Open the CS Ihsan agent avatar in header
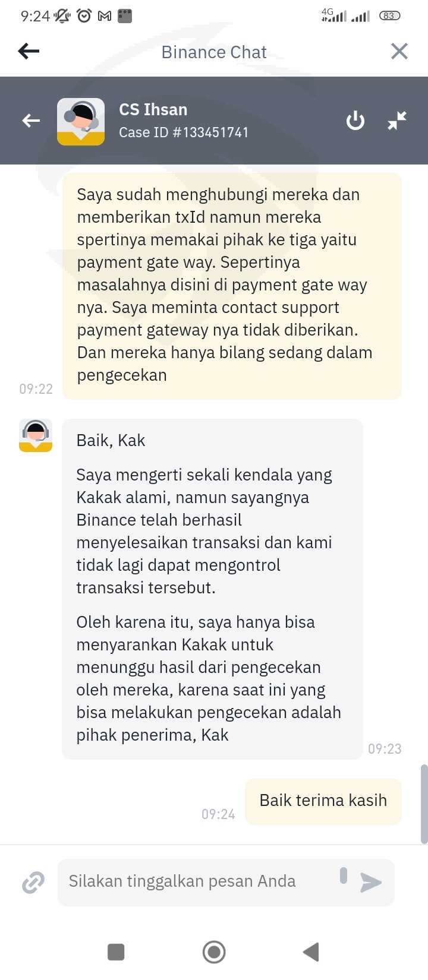Screen dimensions: 428x980 tap(81, 122)
